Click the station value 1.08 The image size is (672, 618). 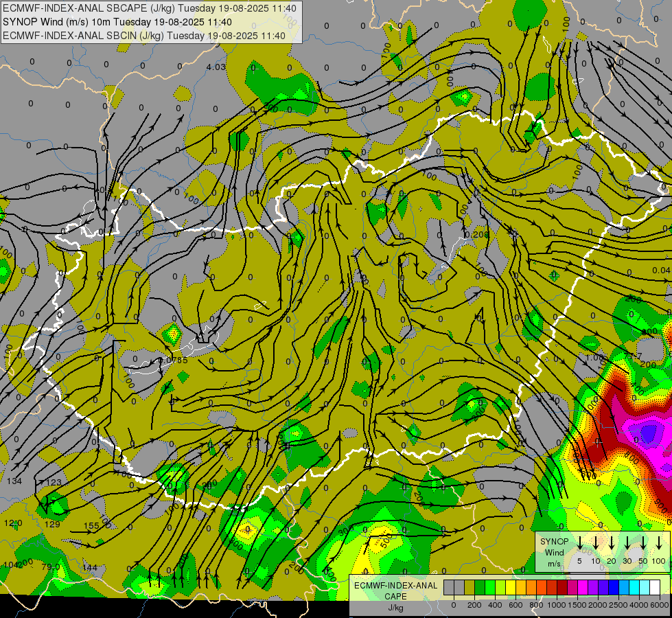594,357
